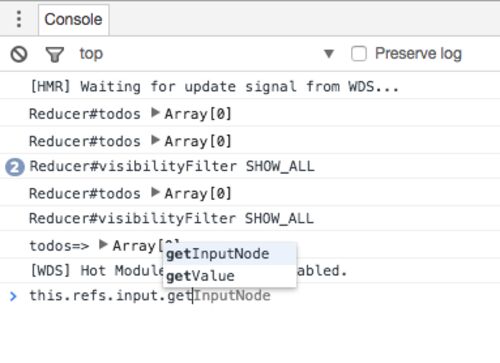
Task: Clear console with the ban icon
Action: pos(19,54)
